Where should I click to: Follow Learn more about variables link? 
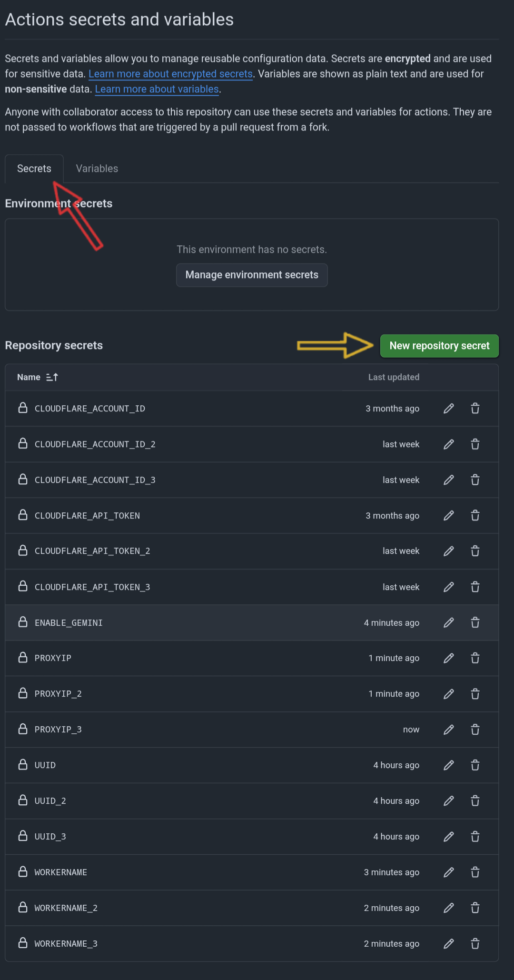[157, 89]
